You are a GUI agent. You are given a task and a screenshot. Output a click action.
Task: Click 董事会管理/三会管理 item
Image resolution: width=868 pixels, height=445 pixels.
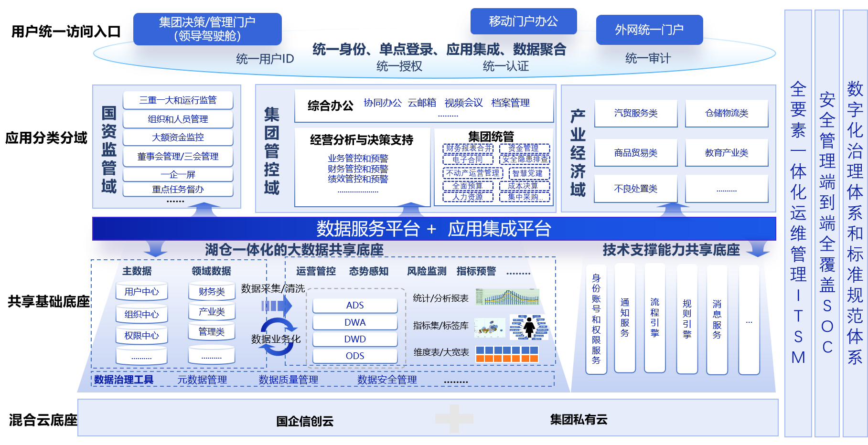pos(178,156)
